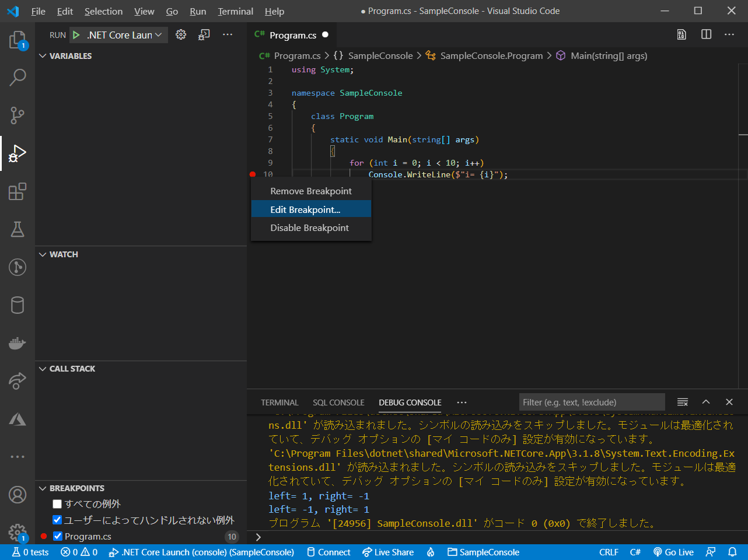Open the SQL database cylinder icon
Image resolution: width=748 pixels, height=560 pixels.
(18, 305)
